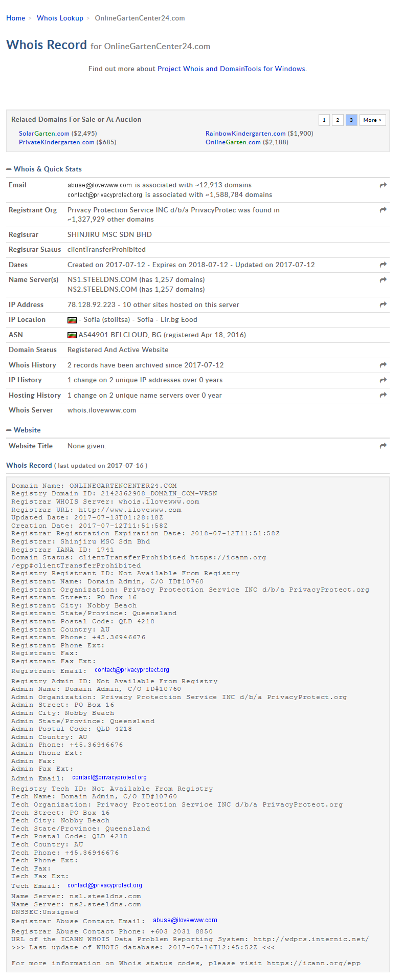Click the More > pagination button
The height and width of the screenshot is (980, 404).
[x=373, y=120]
